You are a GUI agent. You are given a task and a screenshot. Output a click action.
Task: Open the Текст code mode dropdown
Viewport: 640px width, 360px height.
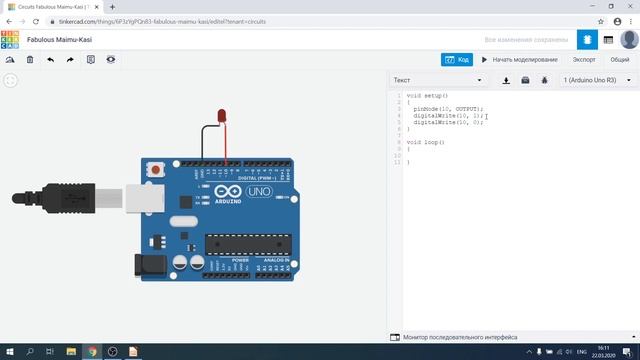click(x=438, y=80)
